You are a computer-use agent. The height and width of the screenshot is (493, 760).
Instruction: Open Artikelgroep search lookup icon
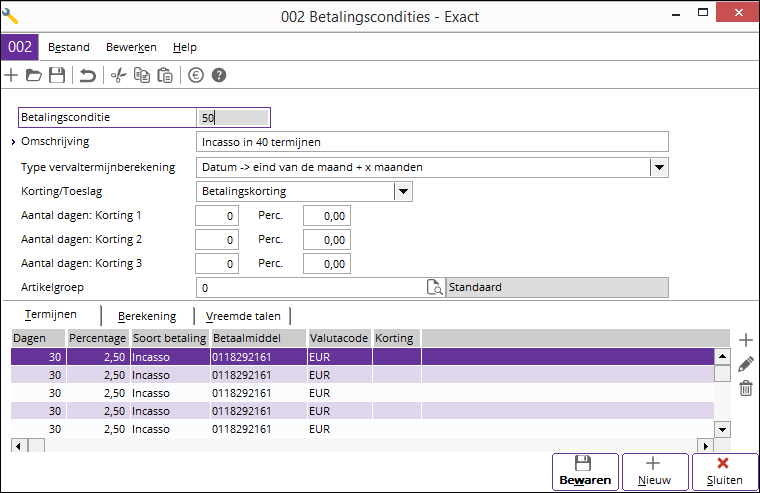(434, 288)
